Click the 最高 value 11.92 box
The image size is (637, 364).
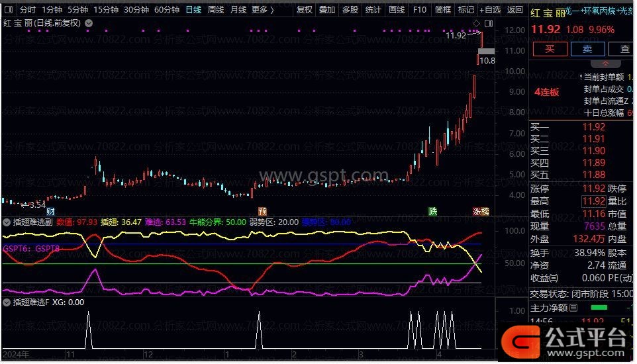pos(594,201)
